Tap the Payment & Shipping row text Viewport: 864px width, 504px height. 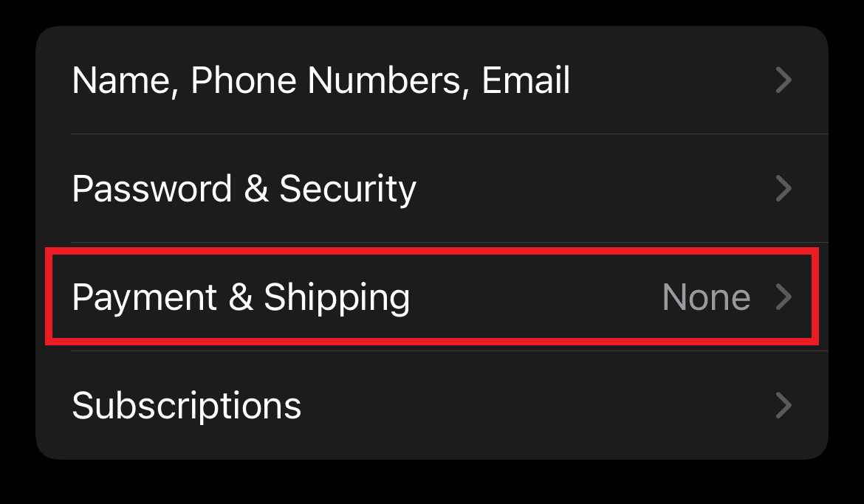[241, 297]
